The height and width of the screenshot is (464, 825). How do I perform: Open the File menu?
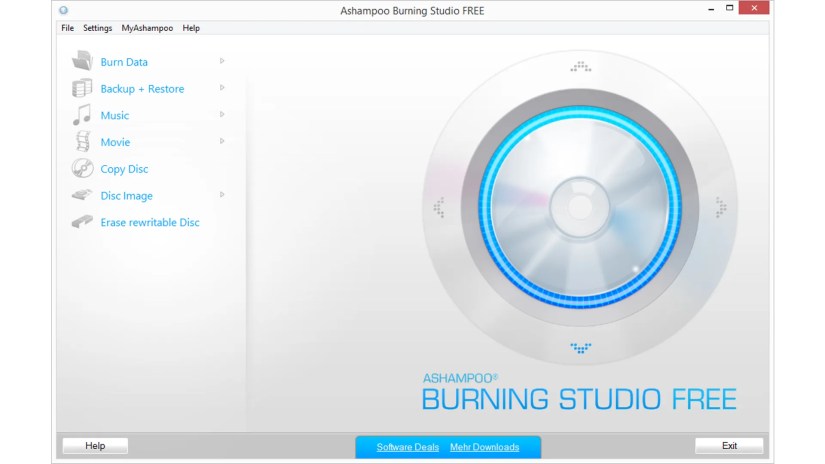pos(67,28)
